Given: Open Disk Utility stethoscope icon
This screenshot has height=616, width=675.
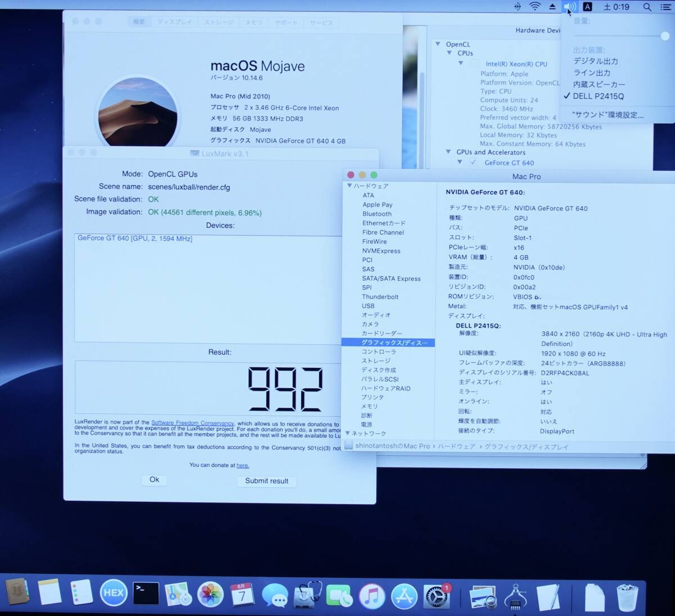Looking at the screenshot, I should (x=308, y=595).
